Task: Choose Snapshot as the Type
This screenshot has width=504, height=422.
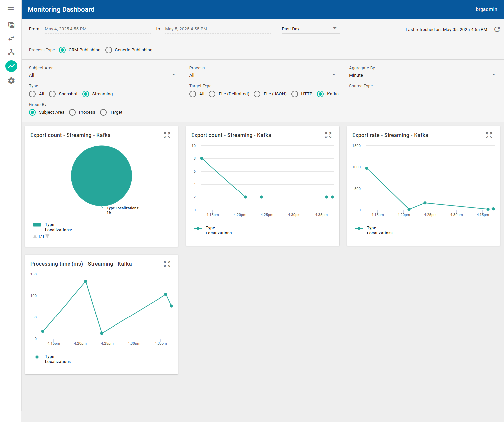Action: (52, 94)
